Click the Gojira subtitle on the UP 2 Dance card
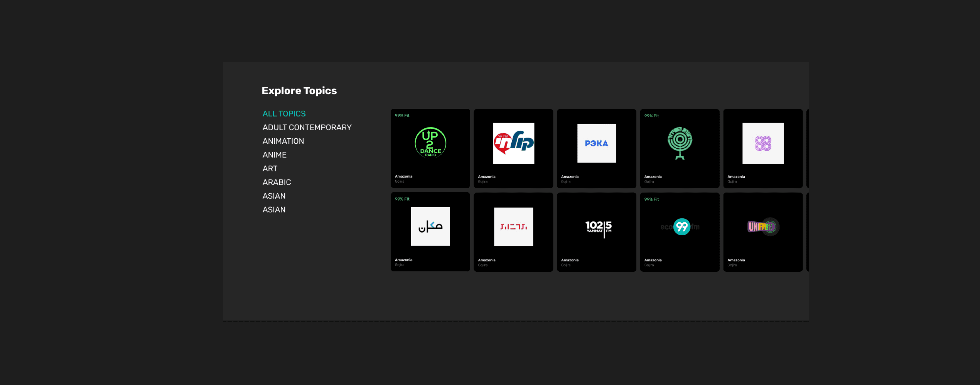The height and width of the screenshot is (385, 980). [399, 181]
